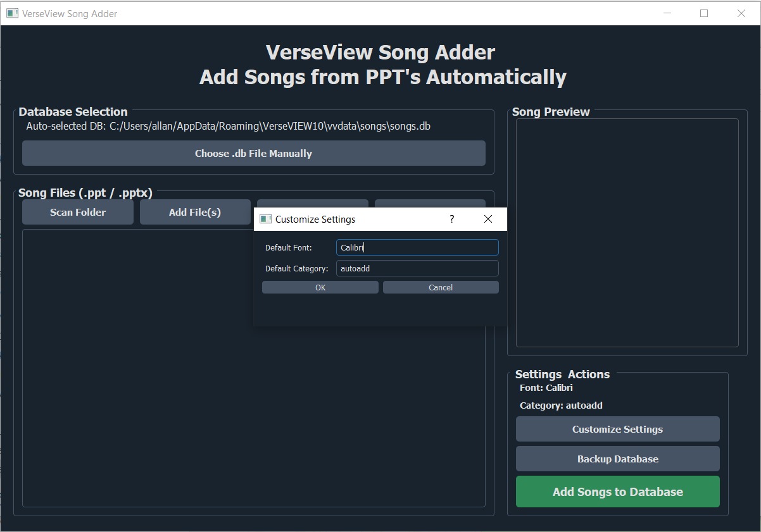Backup the songs database
The height and width of the screenshot is (532, 761).
point(617,459)
